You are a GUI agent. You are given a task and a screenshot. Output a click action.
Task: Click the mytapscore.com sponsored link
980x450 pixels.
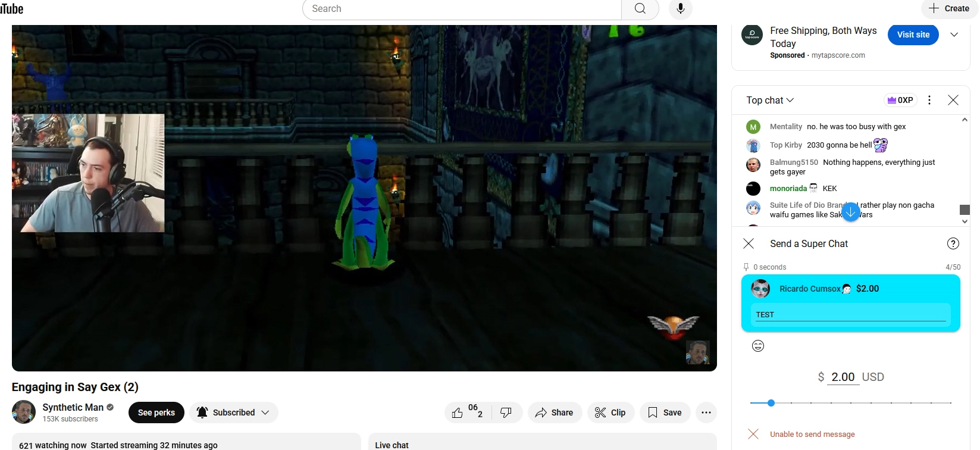pyautogui.click(x=838, y=55)
